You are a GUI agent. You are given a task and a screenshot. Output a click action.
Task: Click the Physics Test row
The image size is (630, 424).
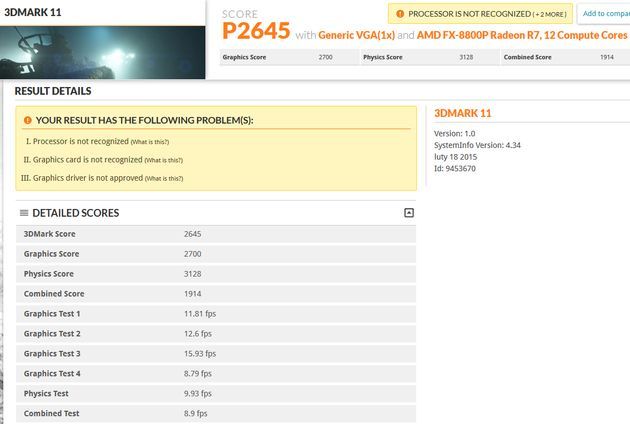[x=216, y=393]
